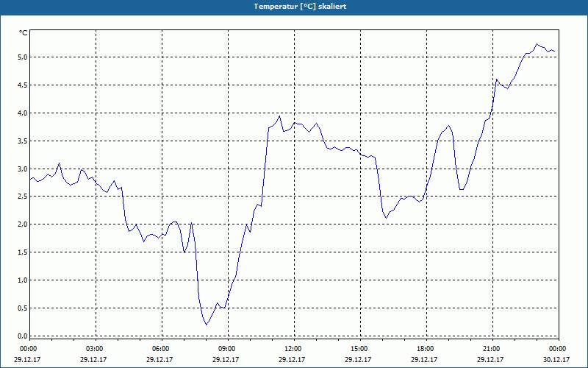Click the 18:00 time label
The image size is (588, 368).
(425, 349)
